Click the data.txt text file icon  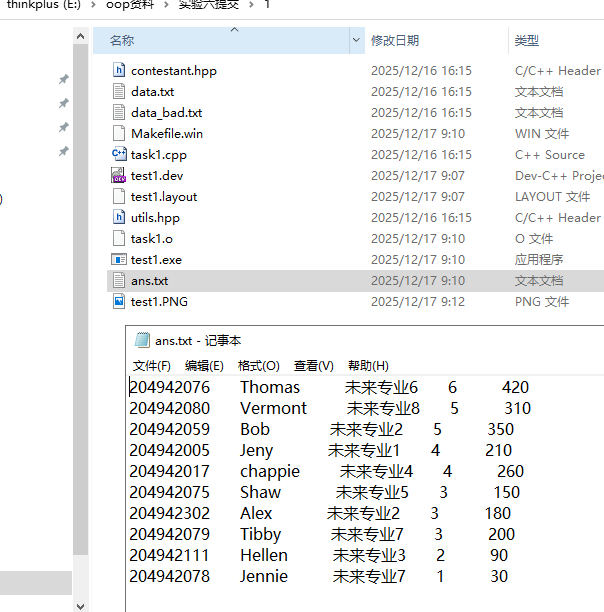(x=119, y=91)
